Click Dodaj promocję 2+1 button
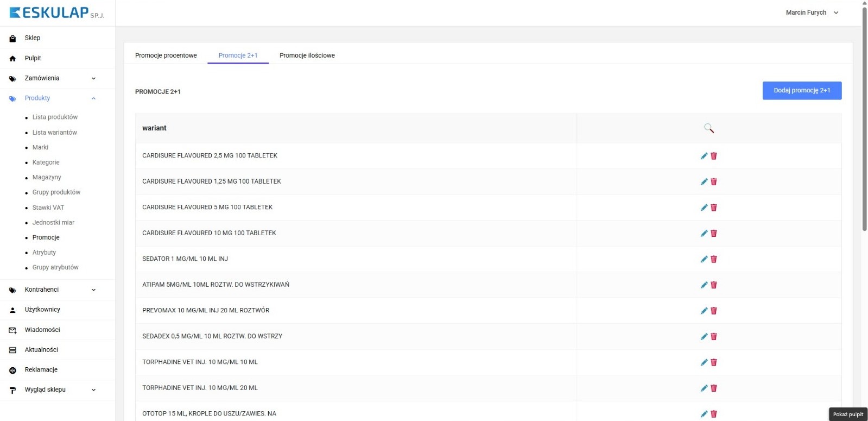The height and width of the screenshot is (421, 868). pos(802,91)
